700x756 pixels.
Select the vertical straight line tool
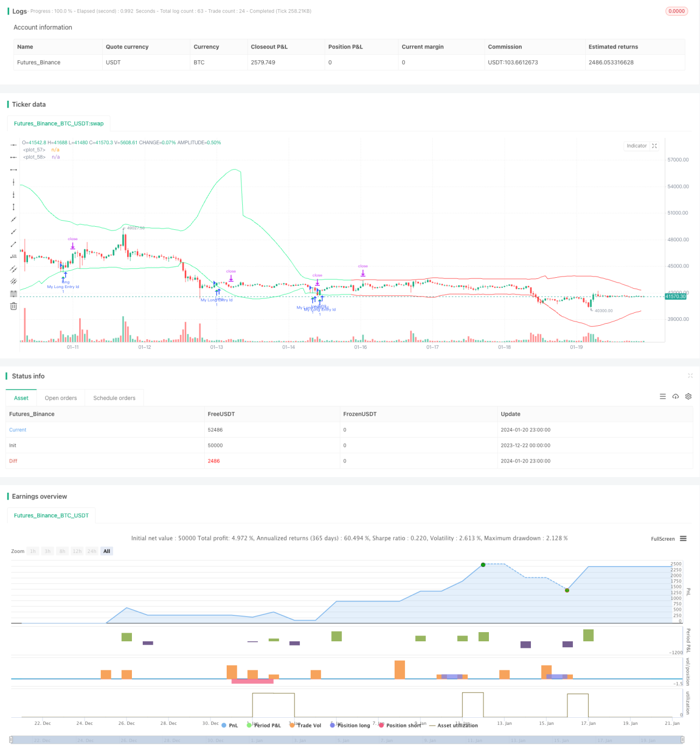pos(13,182)
